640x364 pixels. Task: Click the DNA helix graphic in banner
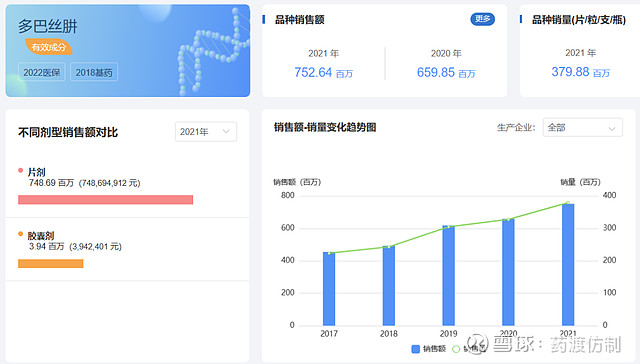pos(213,51)
